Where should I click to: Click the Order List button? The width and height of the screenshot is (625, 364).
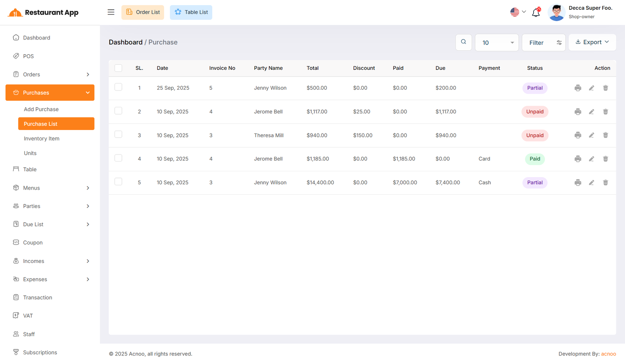point(143,12)
